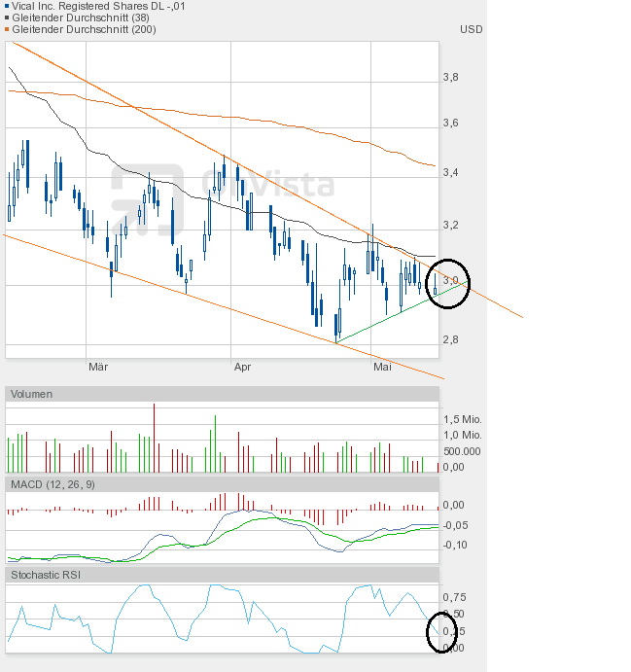This screenshot has height=672, width=631.
Task: Click the -0,10 MACD axis label
Action: 454,545
